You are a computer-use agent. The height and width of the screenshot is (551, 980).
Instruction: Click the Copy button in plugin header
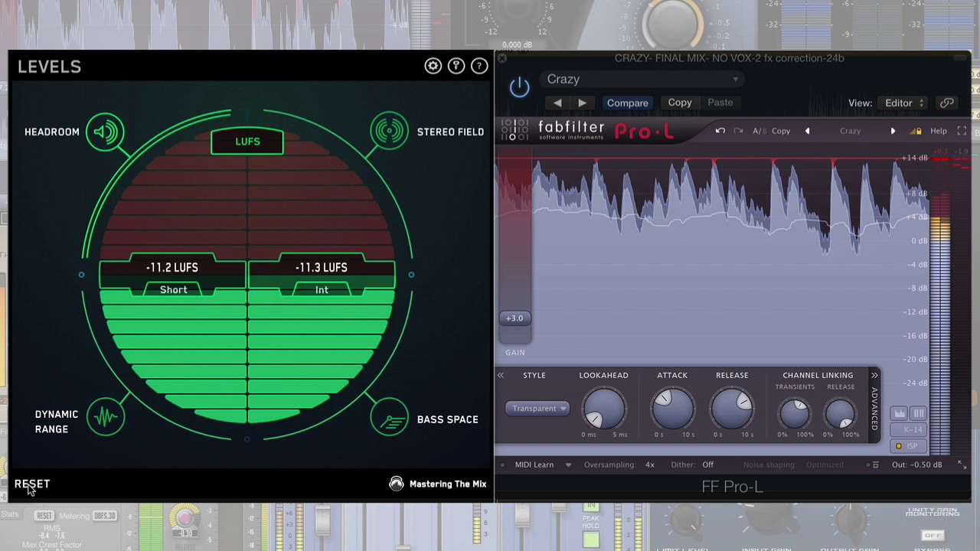click(680, 103)
